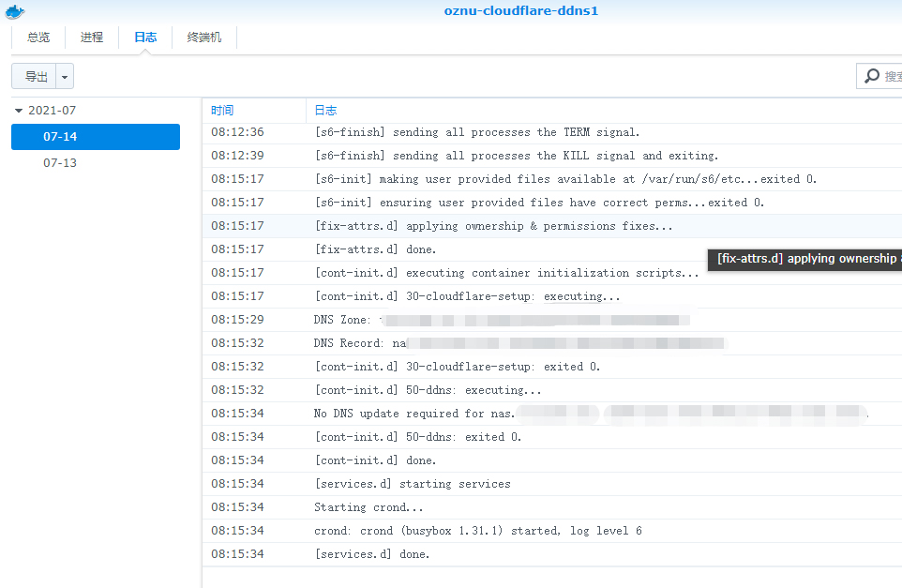This screenshot has height=588, width=902.
Task: Select '50-ddns: executing...' log row
Action: click(x=552, y=390)
